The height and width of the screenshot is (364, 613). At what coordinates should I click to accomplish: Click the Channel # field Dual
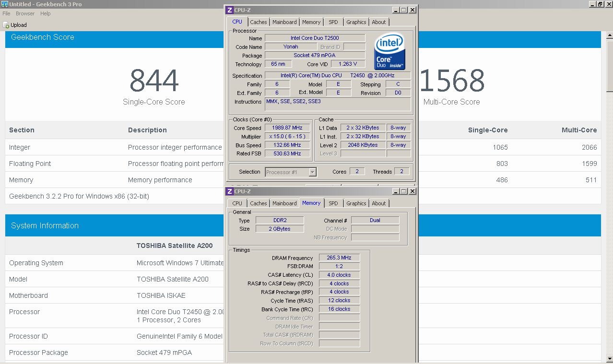click(375, 220)
